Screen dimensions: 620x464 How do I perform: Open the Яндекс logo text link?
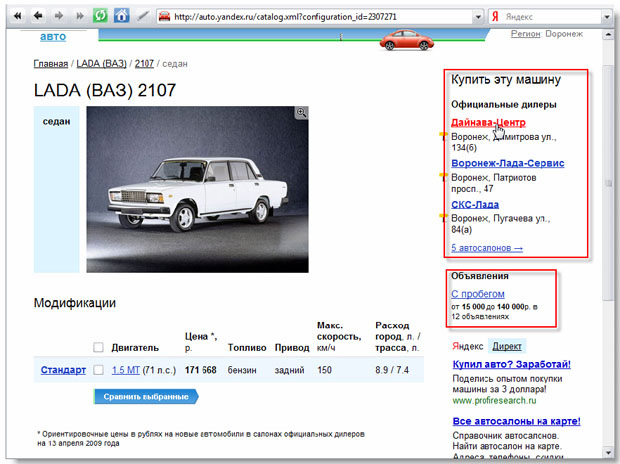(x=468, y=347)
